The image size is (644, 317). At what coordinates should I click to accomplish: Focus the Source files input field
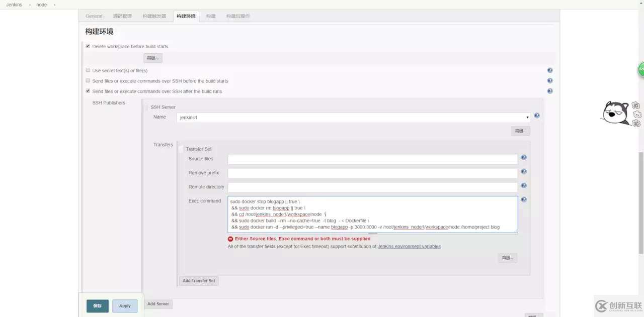(x=373, y=159)
